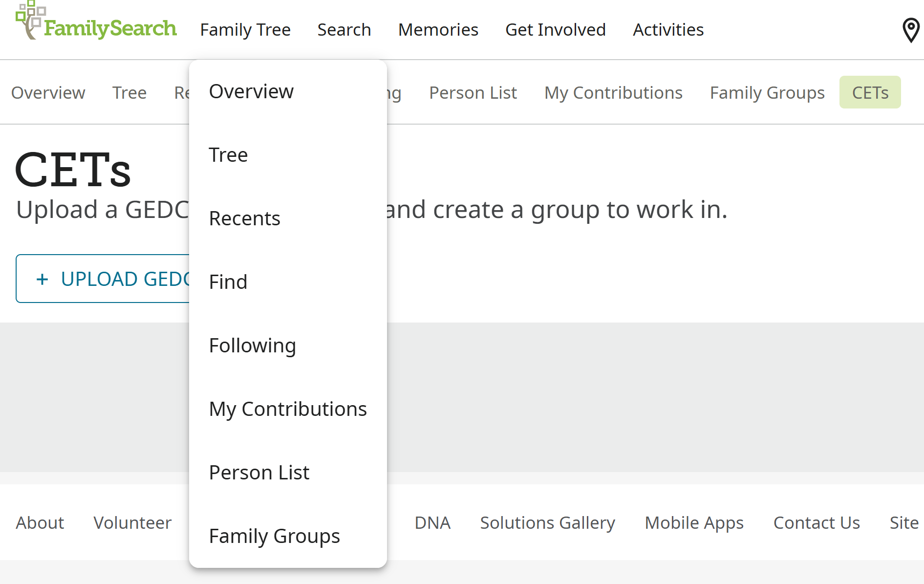
Task: Switch to the Overview subnav tab
Action: (48, 92)
